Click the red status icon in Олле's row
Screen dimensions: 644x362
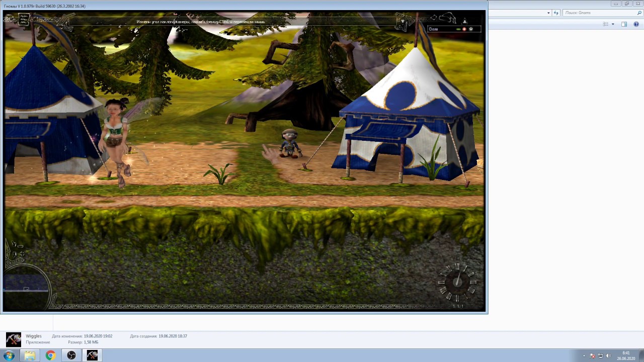point(464,29)
